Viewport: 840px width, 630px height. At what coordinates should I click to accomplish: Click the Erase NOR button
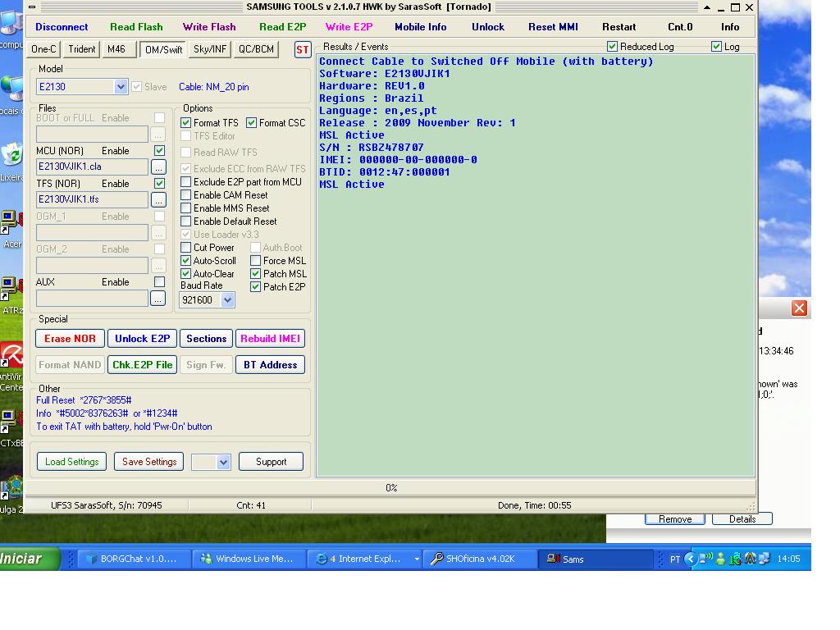pos(71,339)
